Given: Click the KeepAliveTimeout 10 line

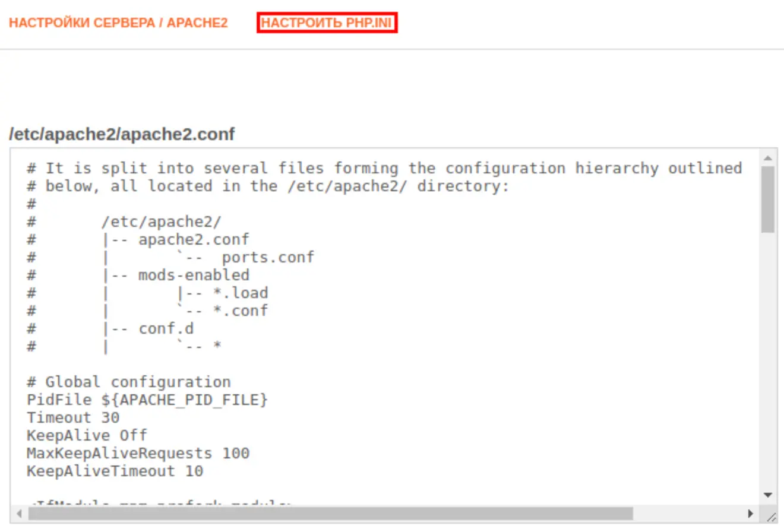Looking at the screenshot, I should (115, 471).
